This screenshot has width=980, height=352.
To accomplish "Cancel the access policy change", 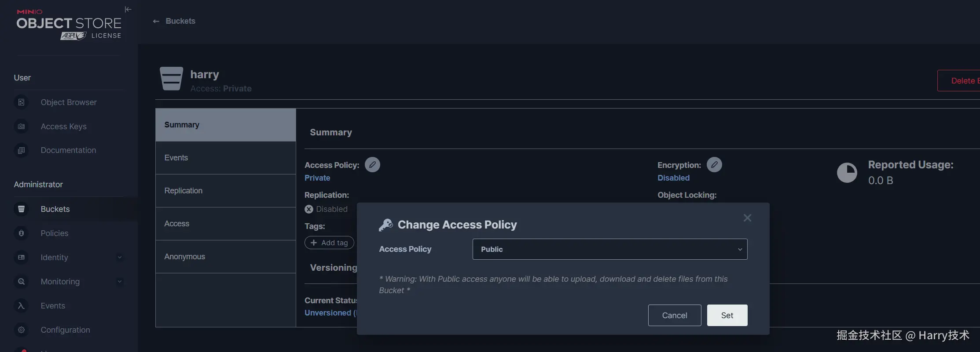I will 674,316.
